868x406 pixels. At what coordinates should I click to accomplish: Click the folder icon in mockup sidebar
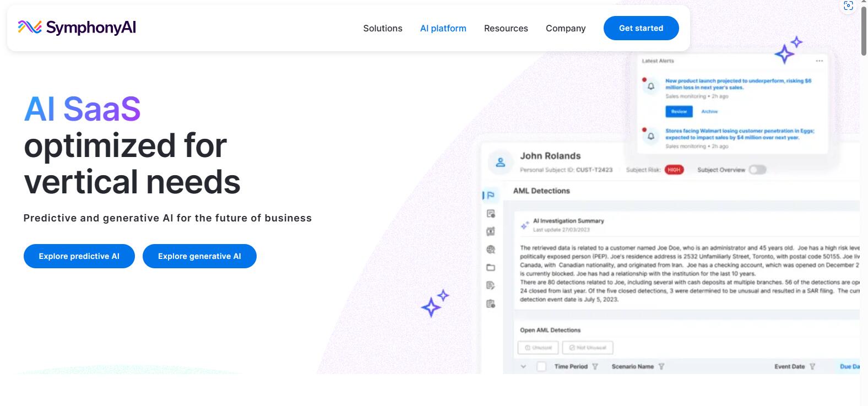[491, 268]
